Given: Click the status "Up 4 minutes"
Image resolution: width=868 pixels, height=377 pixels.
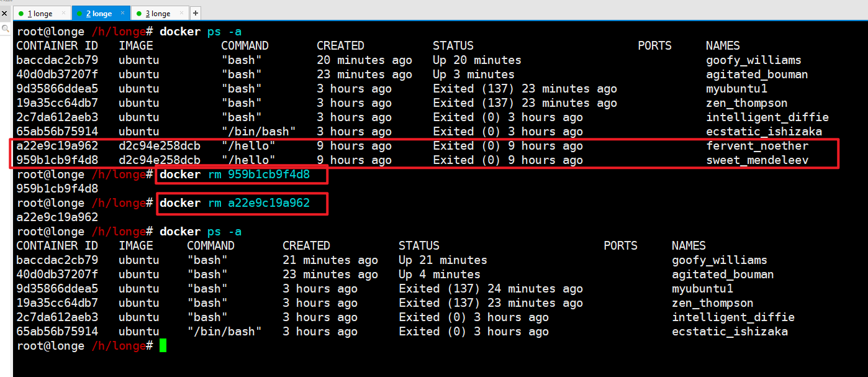Looking at the screenshot, I should [440, 275].
